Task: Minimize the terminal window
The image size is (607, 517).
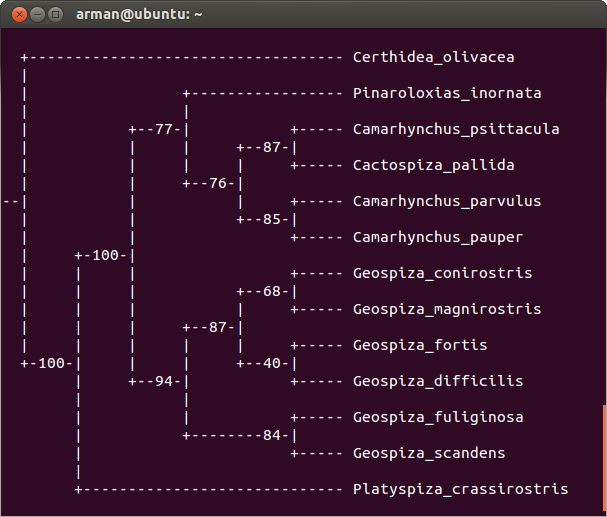Action: [x=38, y=15]
